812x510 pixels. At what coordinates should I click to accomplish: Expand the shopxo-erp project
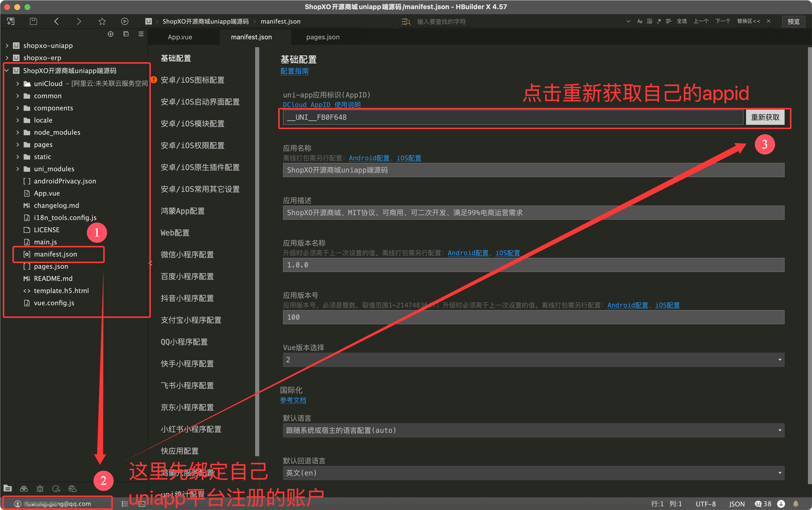[7, 58]
